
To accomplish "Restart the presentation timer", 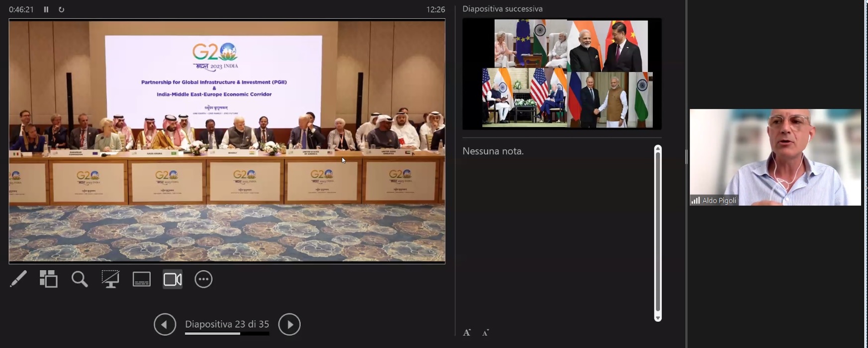I will click(62, 9).
